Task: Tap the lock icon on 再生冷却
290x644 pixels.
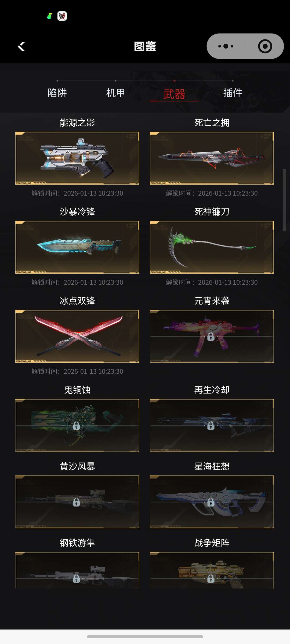Action: tap(211, 426)
